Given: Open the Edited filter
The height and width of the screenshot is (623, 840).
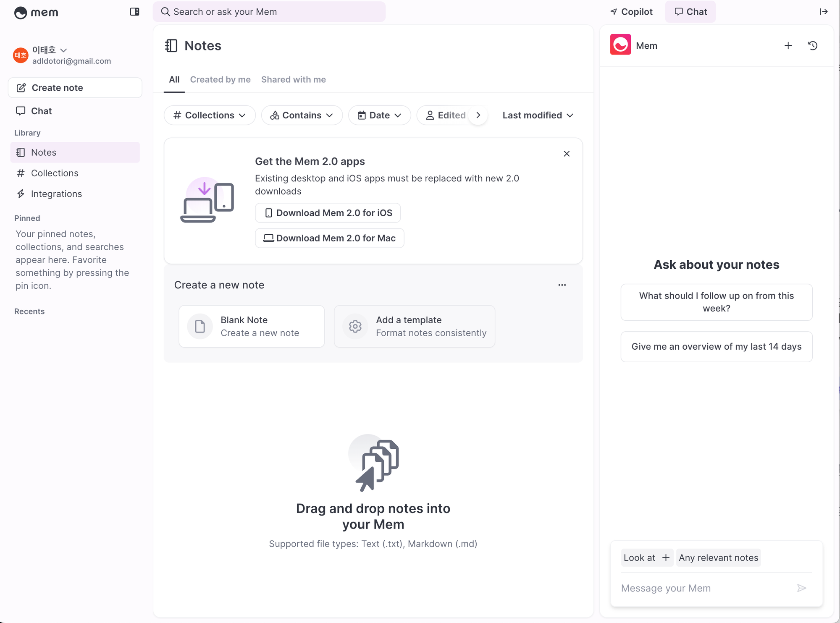Looking at the screenshot, I should 446,115.
